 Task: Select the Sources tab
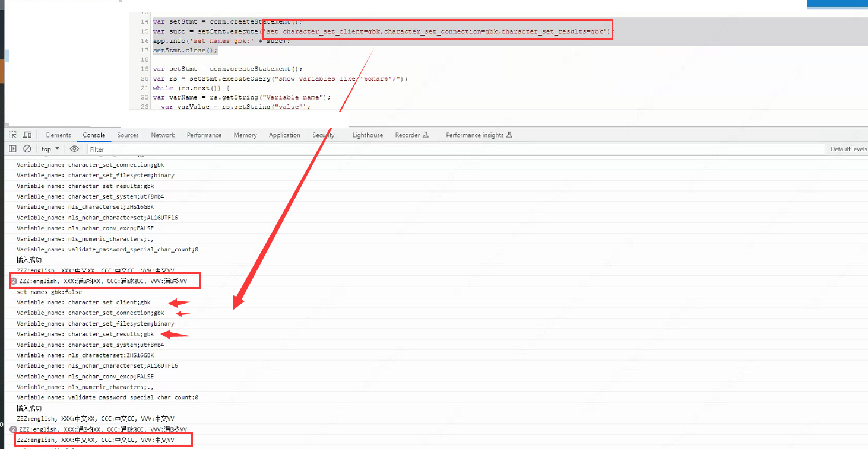coord(128,135)
